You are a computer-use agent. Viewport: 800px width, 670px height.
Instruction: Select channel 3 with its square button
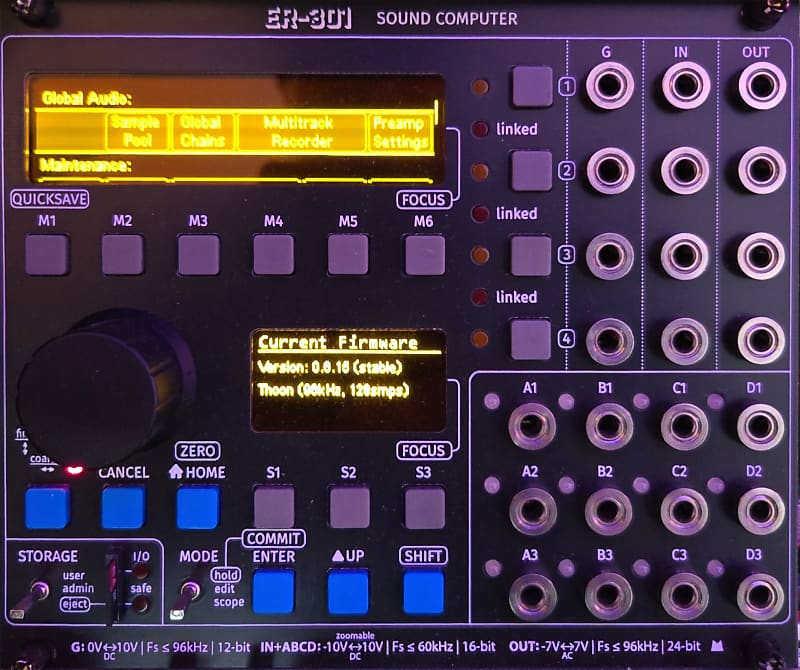coord(531,255)
